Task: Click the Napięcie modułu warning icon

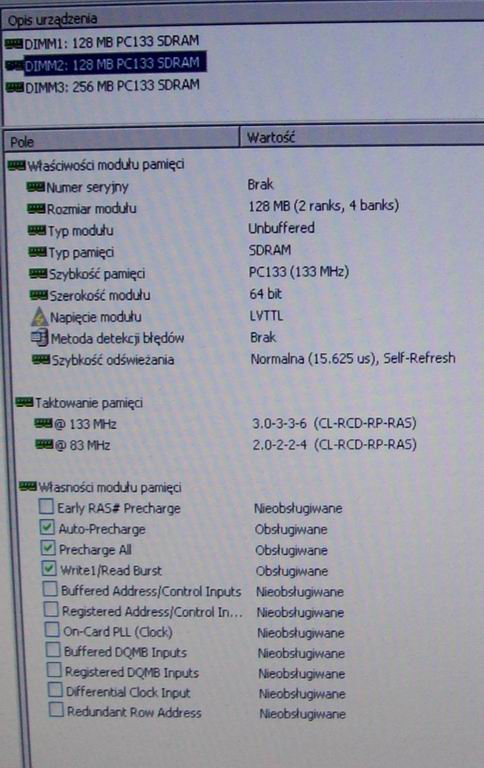Action: [x=40, y=317]
